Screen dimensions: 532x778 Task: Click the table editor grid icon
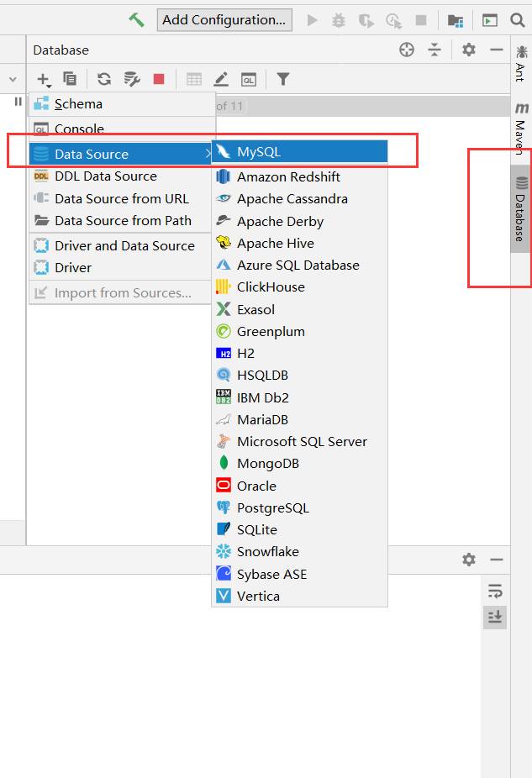click(x=194, y=79)
